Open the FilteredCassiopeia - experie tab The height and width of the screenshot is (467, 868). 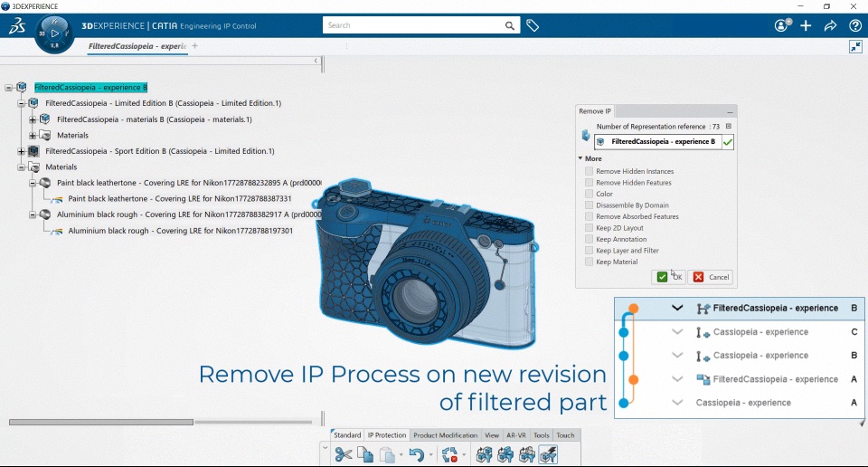tap(137, 46)
